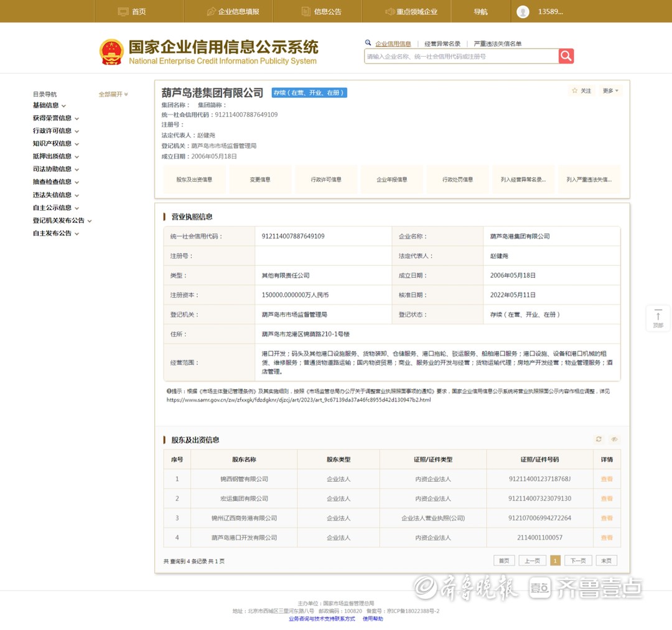Screen dimensions: 672x630
Task: Open 企业信息填报 in the top navigation
Action: click(x=233, y=12)
